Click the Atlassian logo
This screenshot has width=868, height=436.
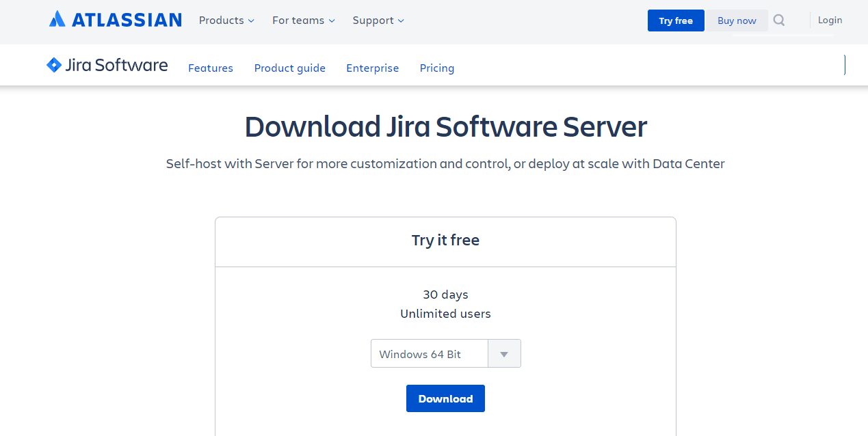[115, 20]
